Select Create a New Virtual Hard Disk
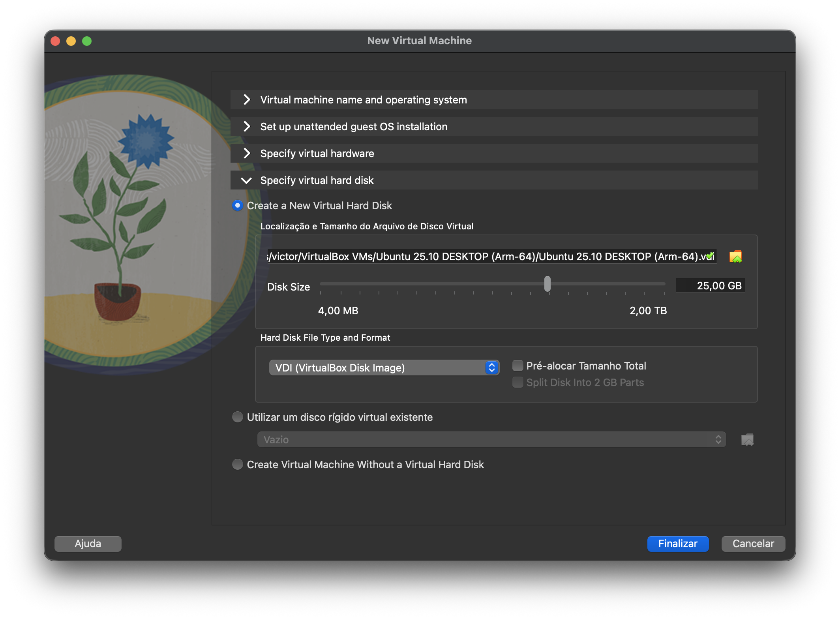 click(x=238, y=206)
